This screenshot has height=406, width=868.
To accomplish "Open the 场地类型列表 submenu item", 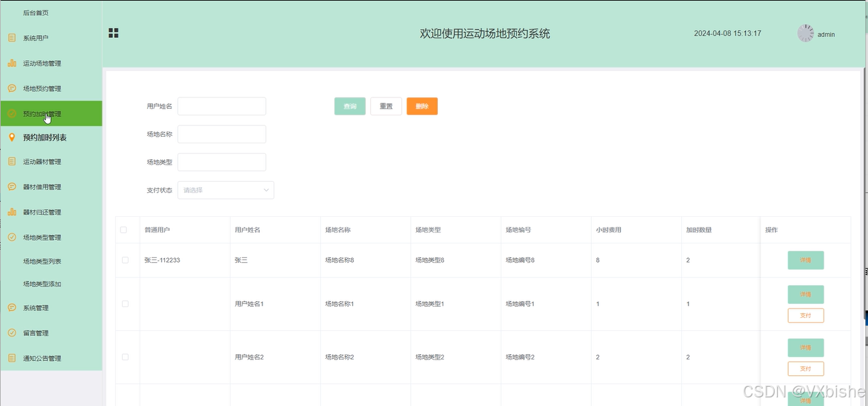I will (x=51, y=261).
